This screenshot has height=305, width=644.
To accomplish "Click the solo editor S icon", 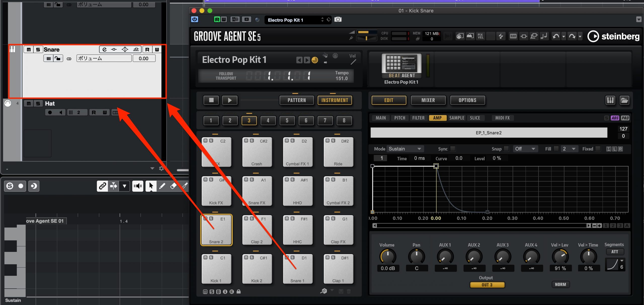I will pyautogui.click(x=10, y=186).
